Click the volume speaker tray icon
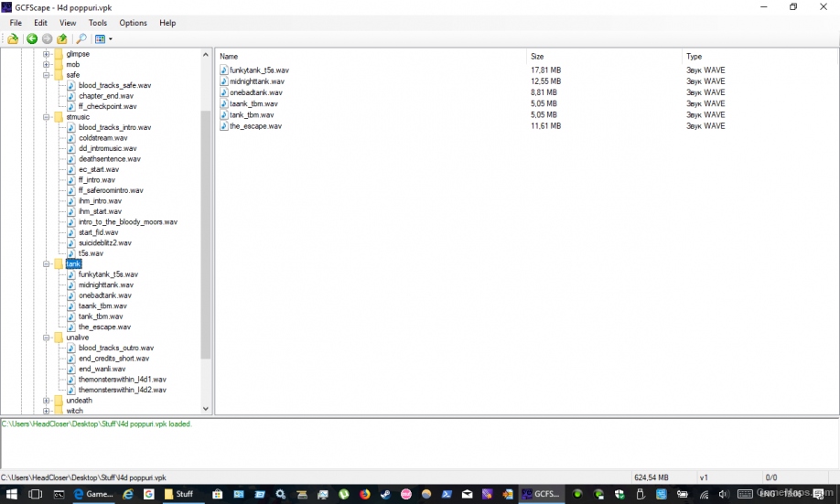Viewport: 840px width, 504px height. pyautogui.click(x=724, y=494)
